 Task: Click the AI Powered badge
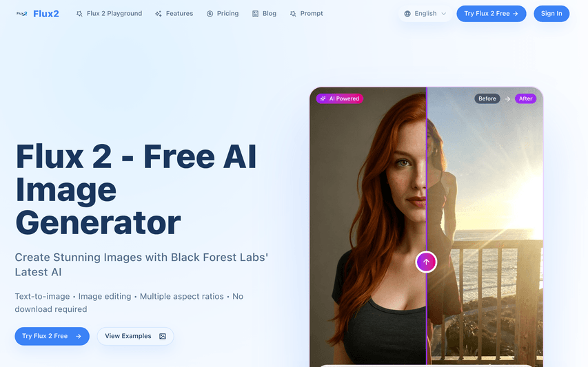point(340,98)
